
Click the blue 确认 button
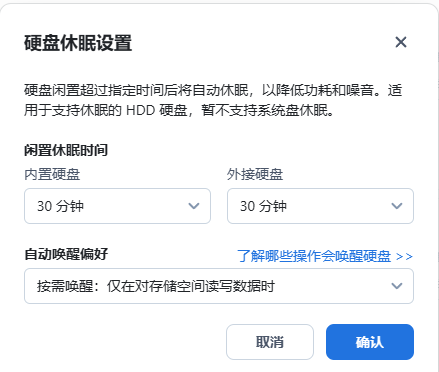(370, 342)
